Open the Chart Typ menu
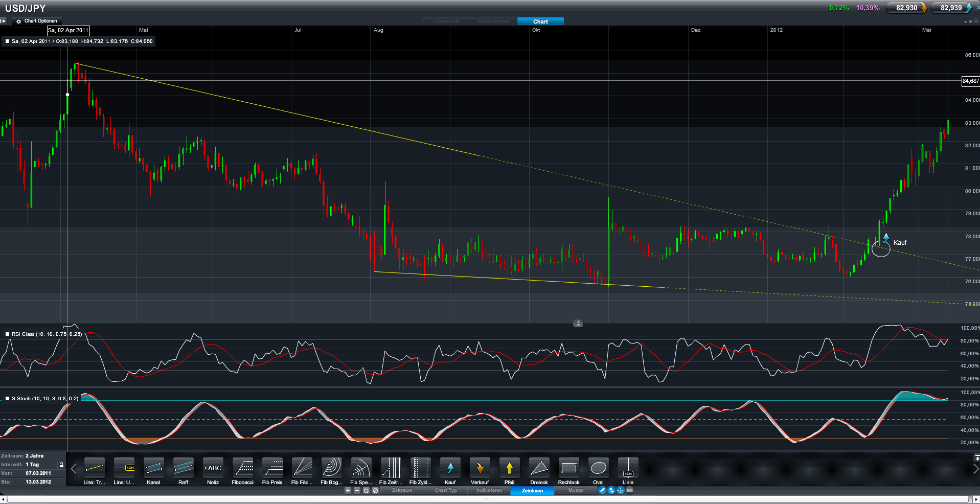Image resolution: width=980 pixels, height=504 pixels. [x=445, y=490]
